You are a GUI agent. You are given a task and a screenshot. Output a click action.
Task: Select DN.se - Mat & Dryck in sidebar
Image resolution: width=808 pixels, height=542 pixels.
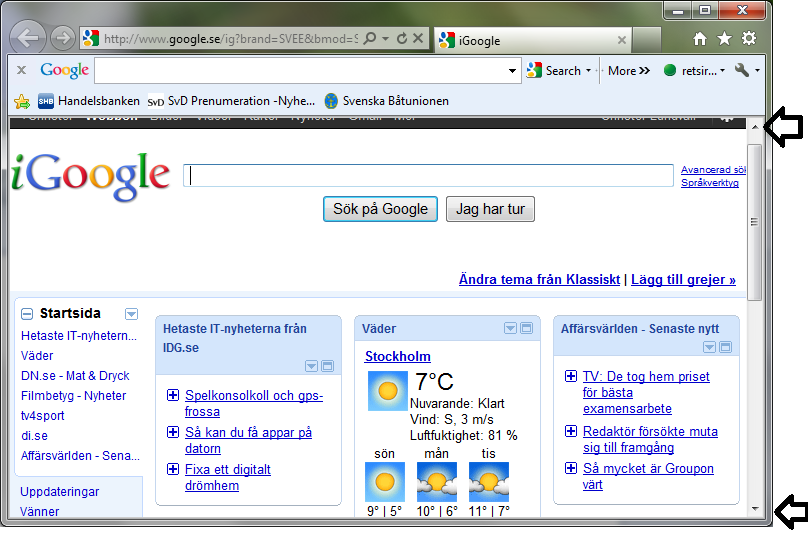75,376
